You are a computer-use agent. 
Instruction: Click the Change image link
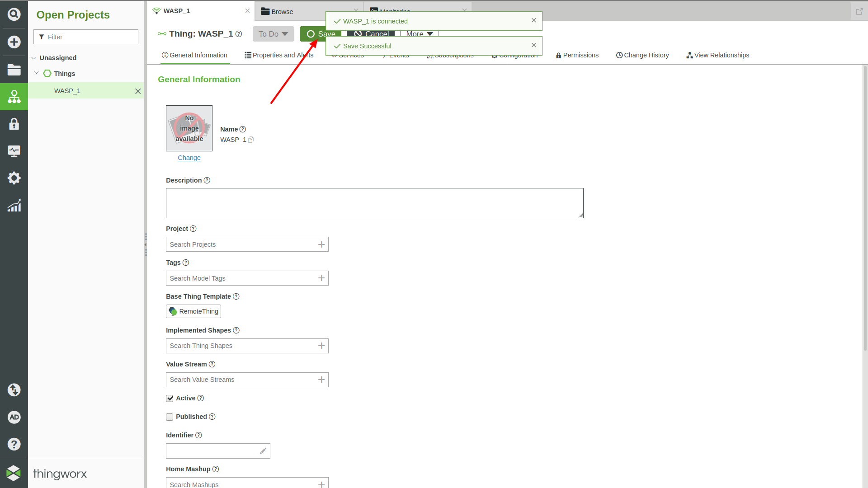[189, 157]
